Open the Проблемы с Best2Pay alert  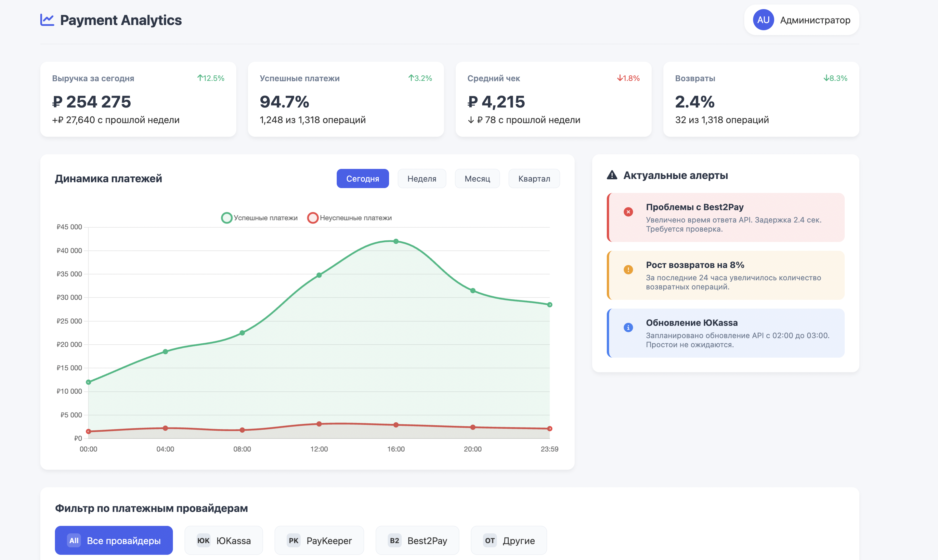tap(725, 217)
